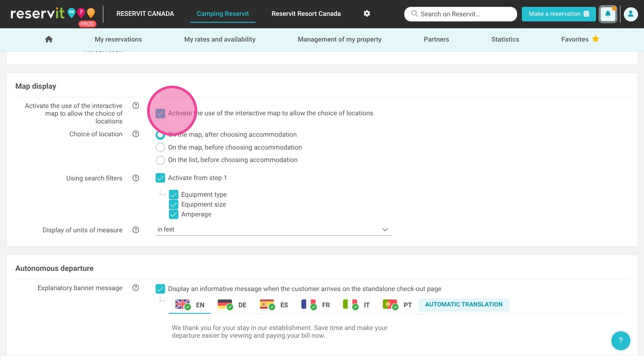Viewport: 644px width, 360px height.
Task: Switch to Camping Reservit tab
Action: coord(223,14)
